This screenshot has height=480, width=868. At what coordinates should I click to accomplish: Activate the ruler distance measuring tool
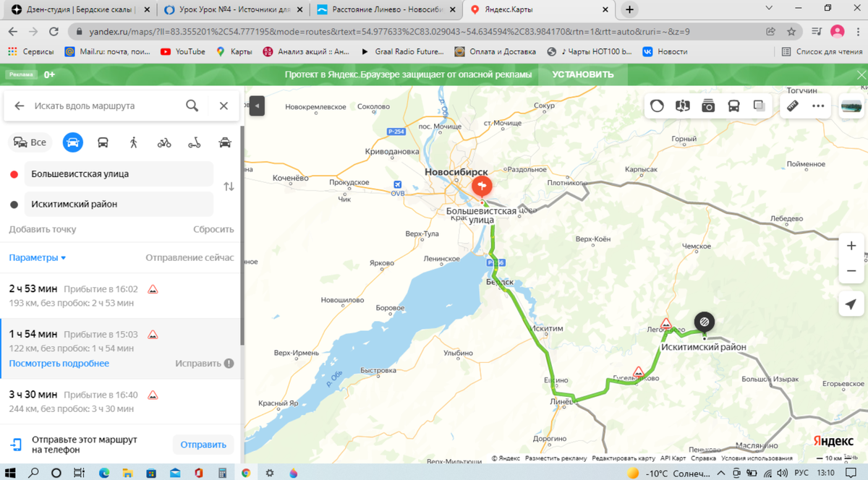[x=793, y=106]
